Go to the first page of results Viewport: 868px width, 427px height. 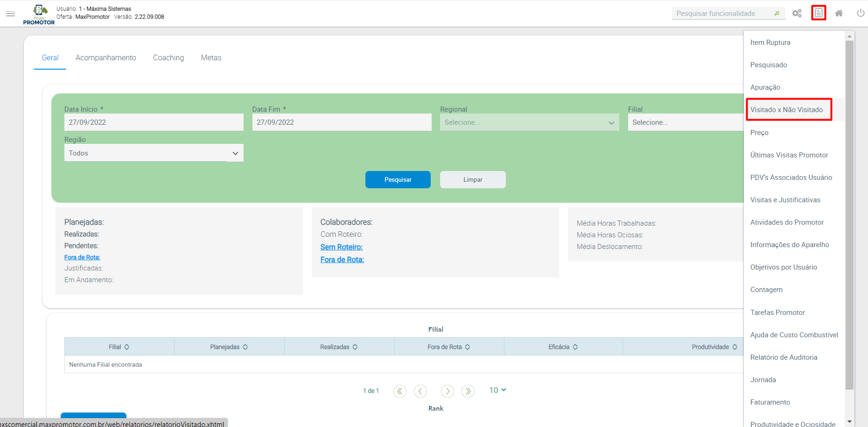[x=400, y=391]
